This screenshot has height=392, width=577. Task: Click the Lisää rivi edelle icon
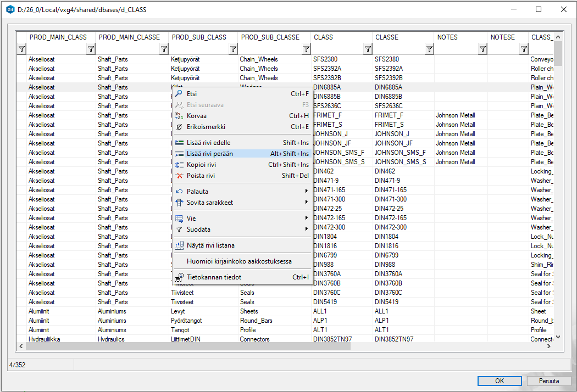(x=179, y=143)
